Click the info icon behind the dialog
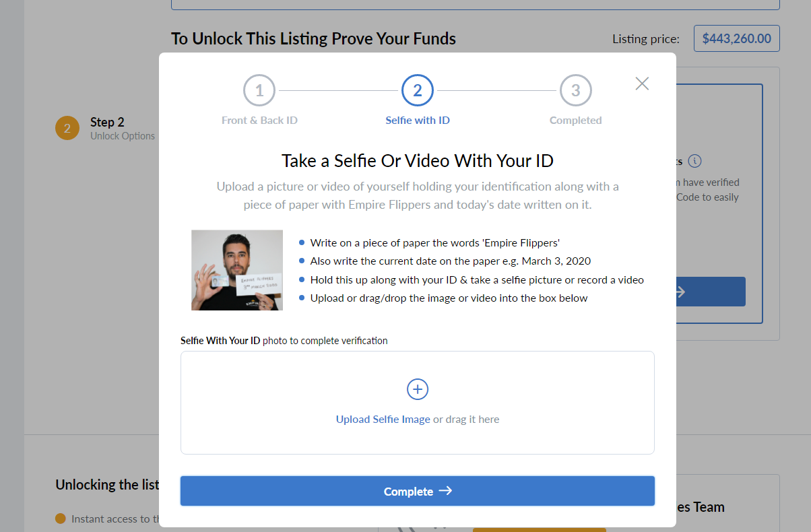Screen dimensions: 811x532 click(x=696, y=162)
